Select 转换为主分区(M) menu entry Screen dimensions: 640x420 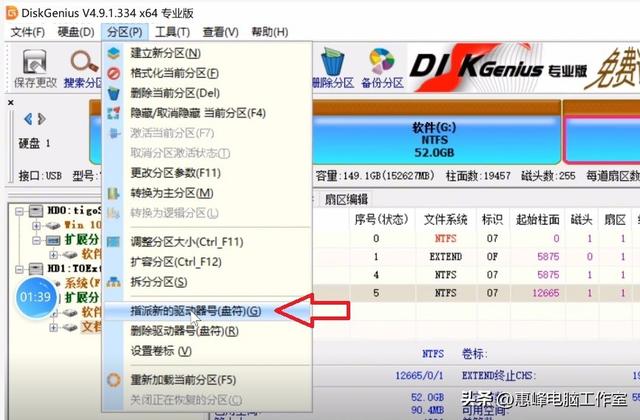tap(207, 193)
